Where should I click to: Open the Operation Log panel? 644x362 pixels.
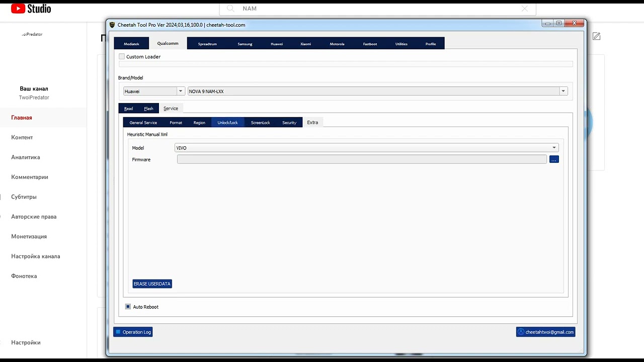(133, 332)
